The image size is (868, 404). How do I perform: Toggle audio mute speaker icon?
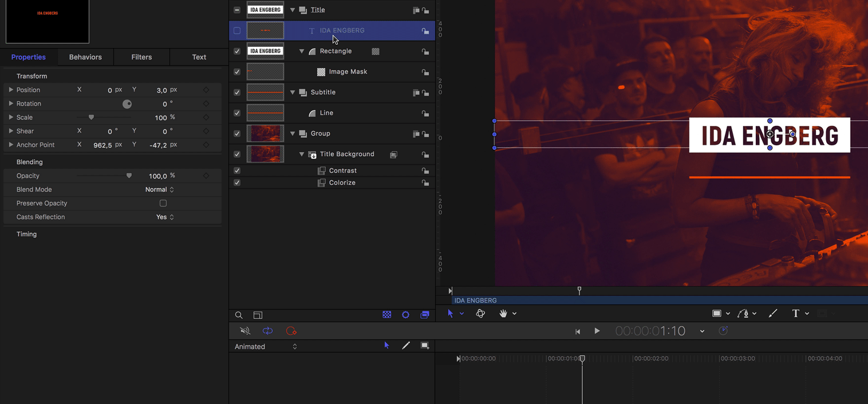(245, 331)
